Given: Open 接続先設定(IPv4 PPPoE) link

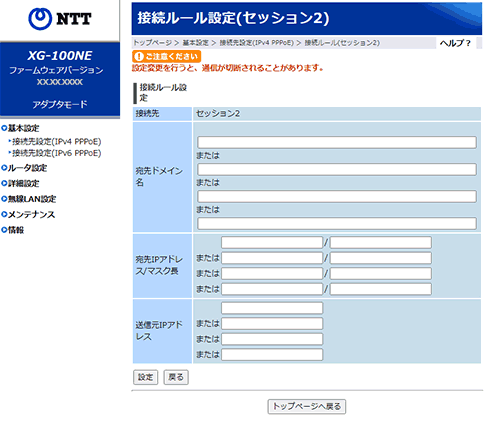Looking at the screenshot, I should pyautogui.click(x=56, y=142).
